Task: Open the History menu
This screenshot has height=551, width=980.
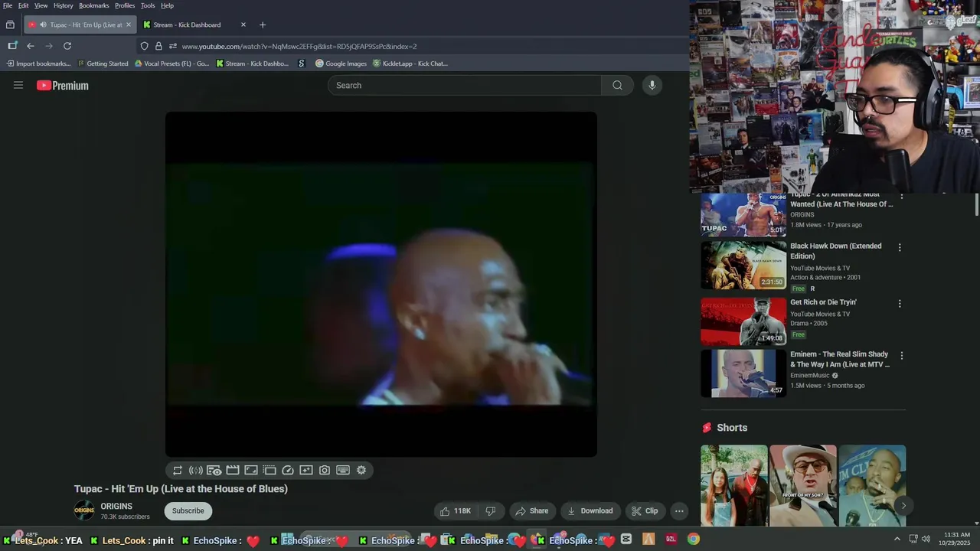Action: (x=64, y=5)
